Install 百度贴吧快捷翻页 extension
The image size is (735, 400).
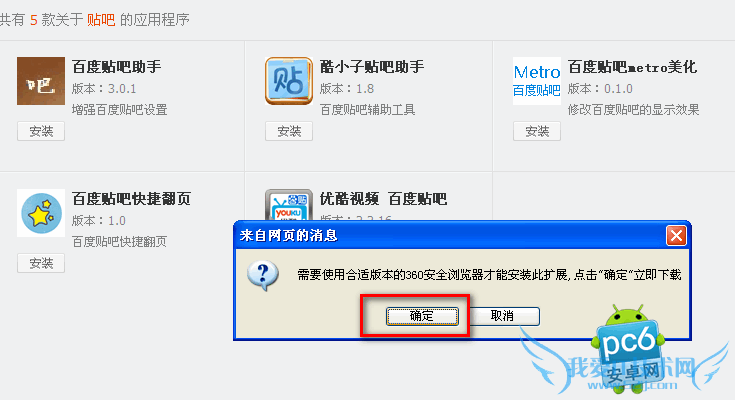click(x=41, y=263)
